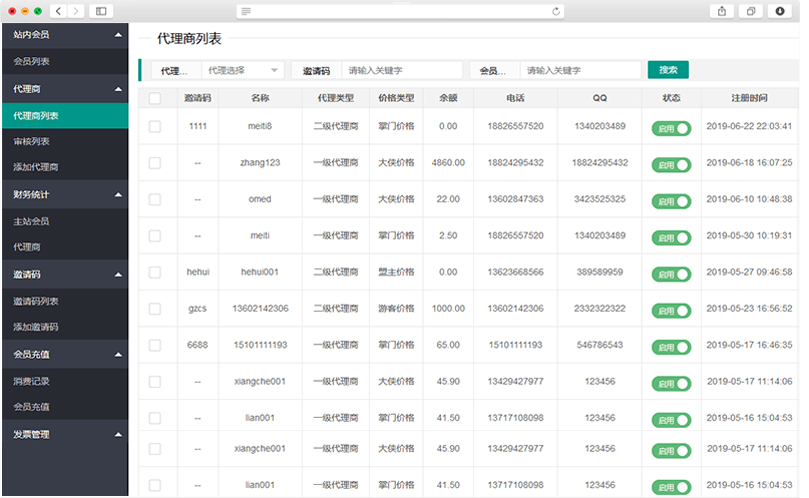Image resolution: width=809 pixels, height=498 pixels.
Task: Click the browser back arrow
Action: tap(58, 11)
